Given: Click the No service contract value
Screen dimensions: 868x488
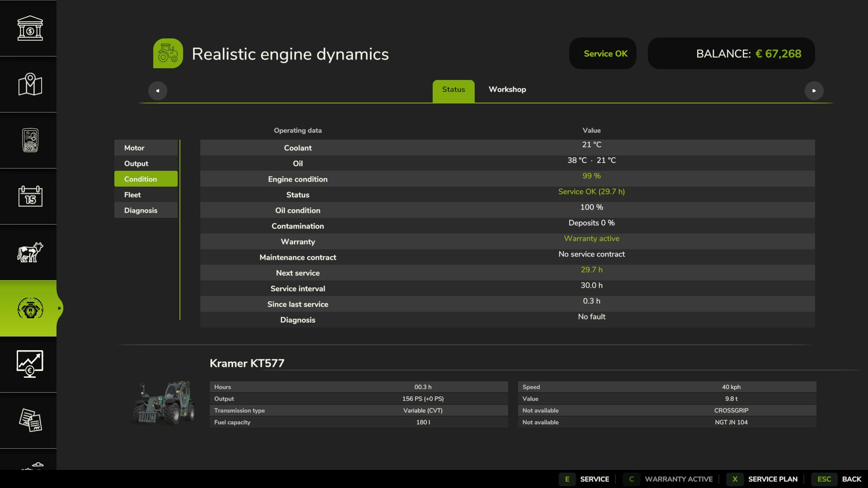Looking at the screenshot, I should (591, 254).
